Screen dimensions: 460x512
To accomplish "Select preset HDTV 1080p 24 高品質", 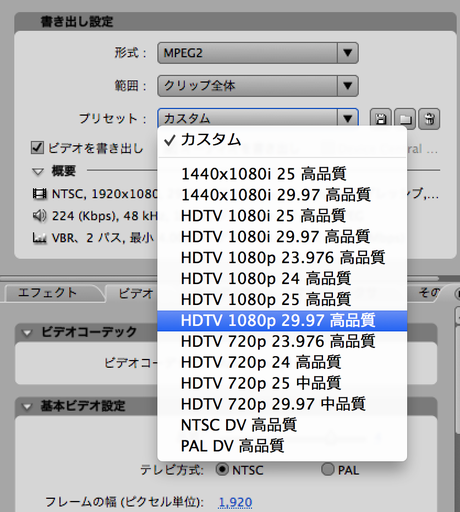I will coord(282,279).
